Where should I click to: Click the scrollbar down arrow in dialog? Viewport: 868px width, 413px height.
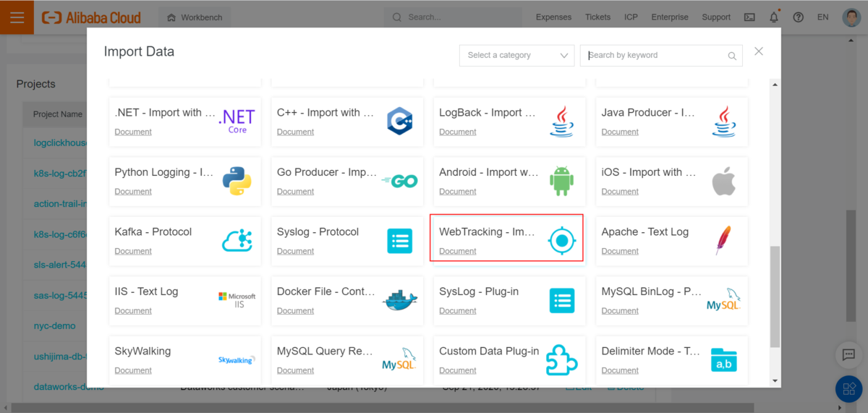[x=775, y=380]
